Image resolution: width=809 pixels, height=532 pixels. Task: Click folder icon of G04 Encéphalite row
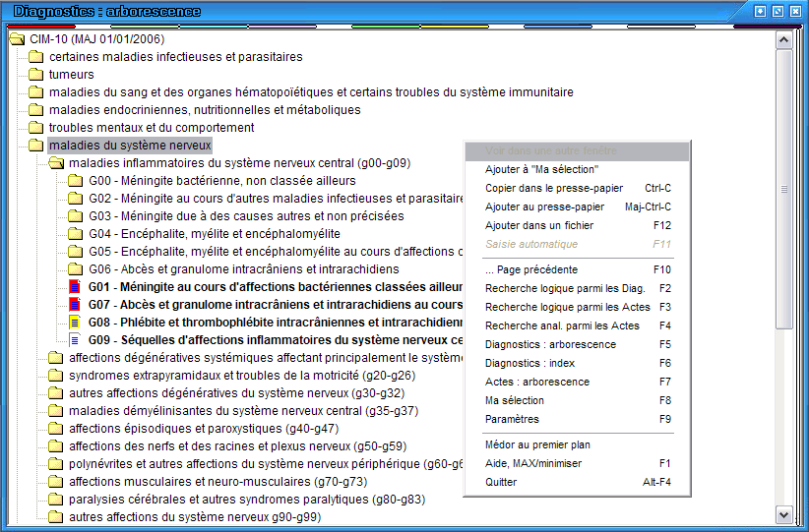pyautogui.click(x=76, y=233)
